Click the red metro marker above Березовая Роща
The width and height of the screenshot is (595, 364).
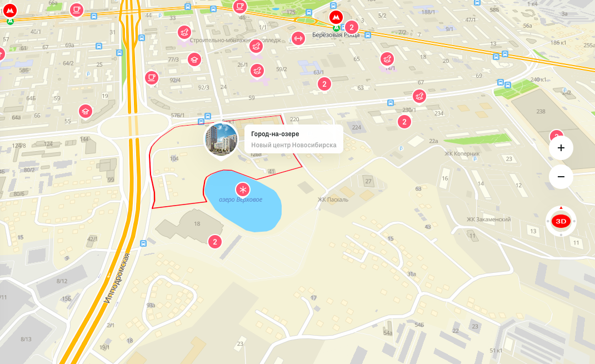tap(336, 17)
